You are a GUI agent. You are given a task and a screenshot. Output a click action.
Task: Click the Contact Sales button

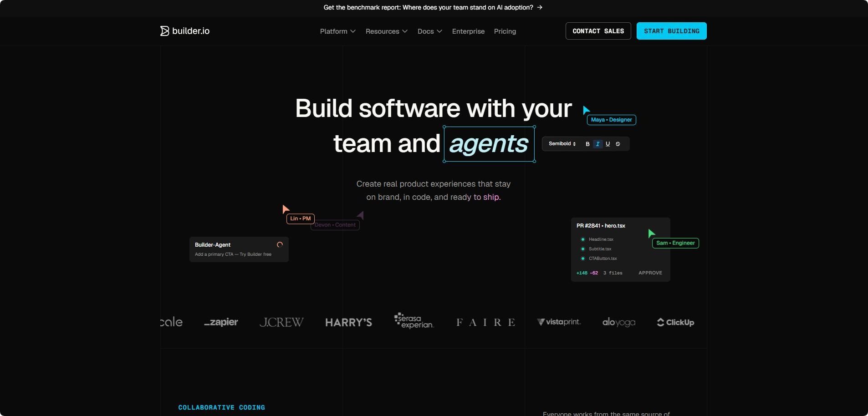point(598,31)
